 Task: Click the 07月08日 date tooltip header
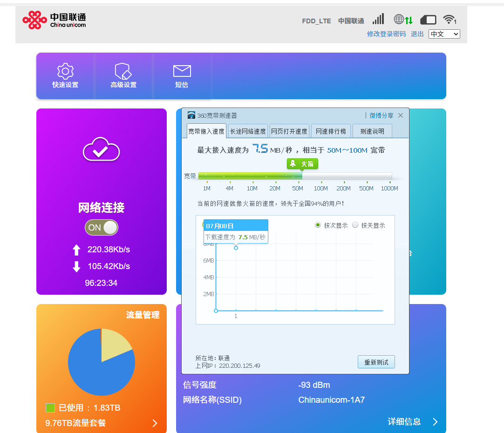[x=236, y=226]
